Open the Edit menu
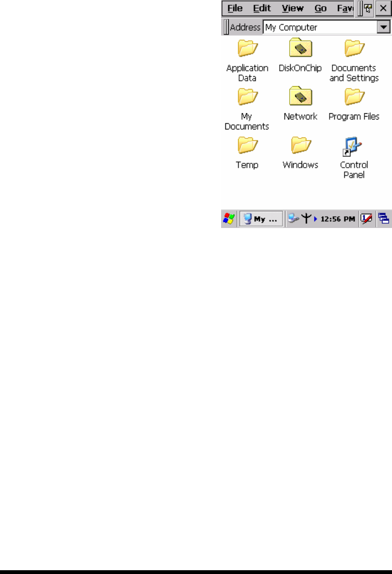 262,9
